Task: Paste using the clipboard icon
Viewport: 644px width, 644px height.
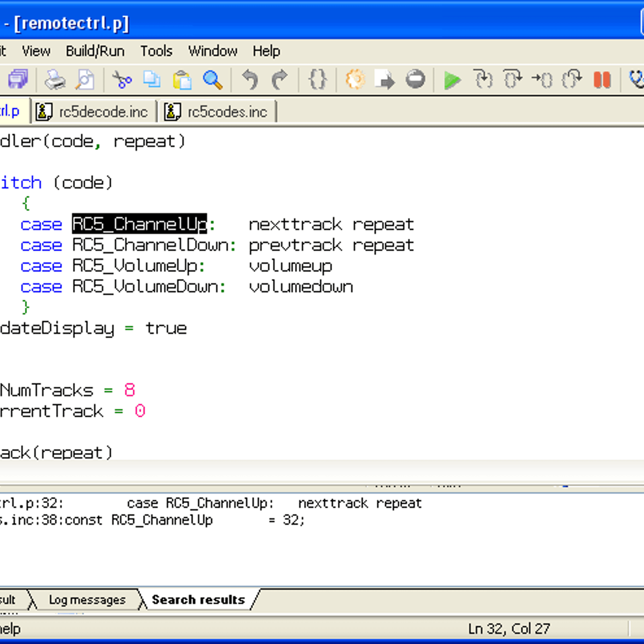Action: click(x=182, y=80)
